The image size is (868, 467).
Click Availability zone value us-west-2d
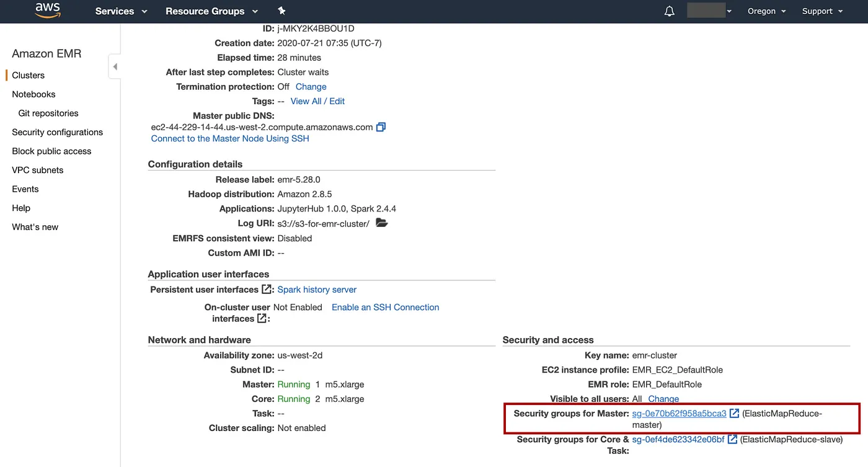pos(300,355)
